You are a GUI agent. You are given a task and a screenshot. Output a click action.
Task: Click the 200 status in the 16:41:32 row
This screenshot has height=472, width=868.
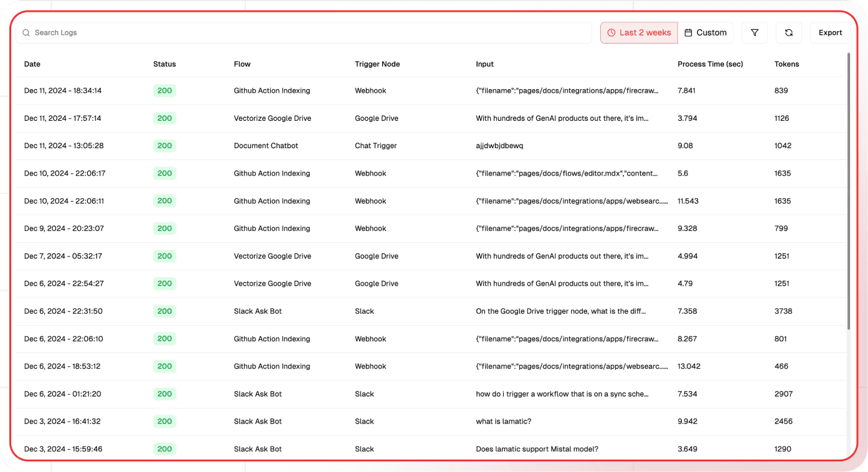tap(164, 422)
